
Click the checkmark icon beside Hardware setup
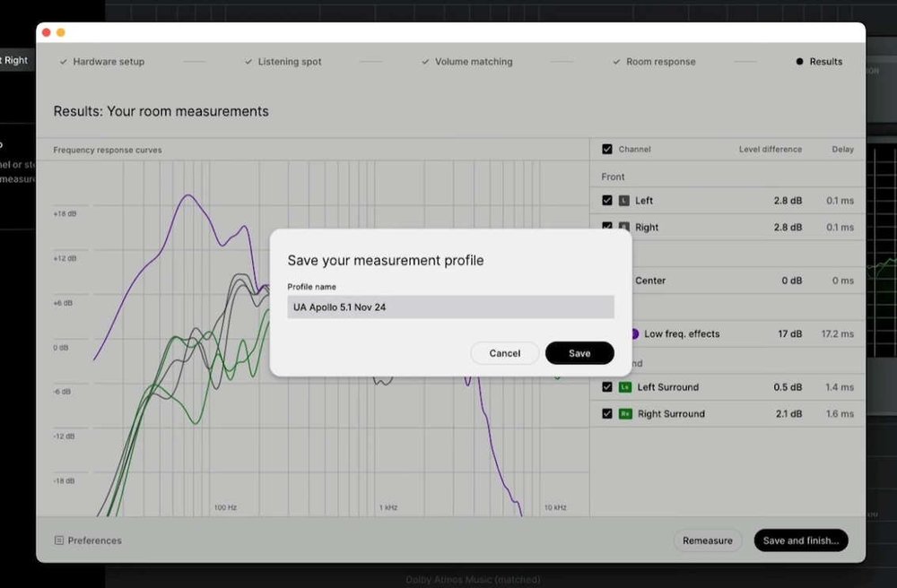click(x=62, y=61)
